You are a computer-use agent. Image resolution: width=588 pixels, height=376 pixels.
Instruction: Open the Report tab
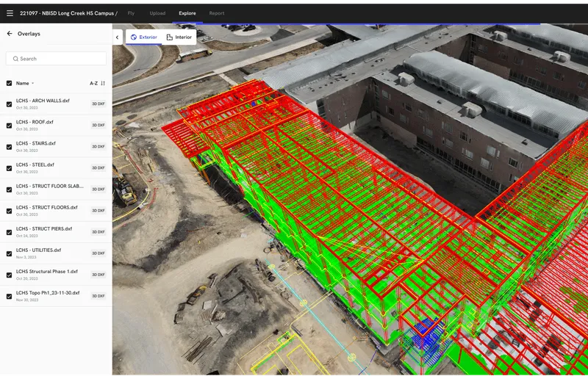pyautogui.click(x=217, y=13)
